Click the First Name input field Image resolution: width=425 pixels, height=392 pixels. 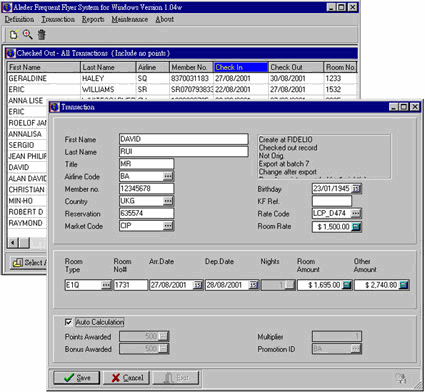tap(184, 139)
